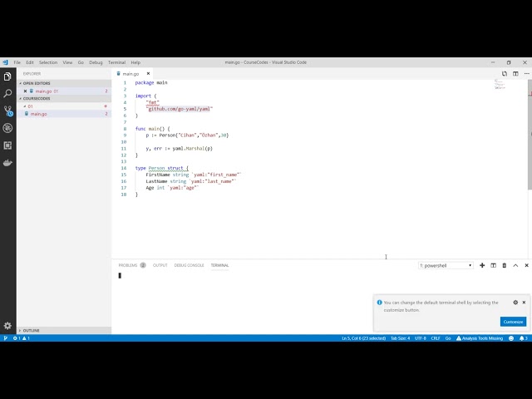The width and height of the screenshot is (532, 399).
Task: Open the Edit menu
Action: pyautogui.click(x=30, y=62)
